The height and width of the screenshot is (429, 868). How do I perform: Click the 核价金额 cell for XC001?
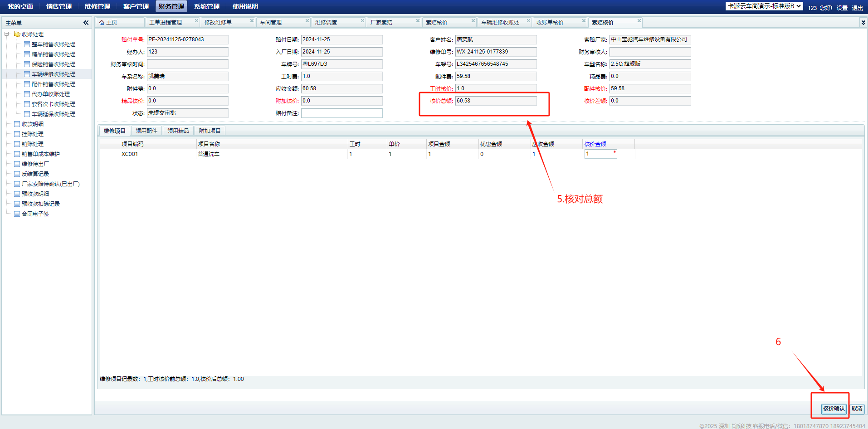tap(600, 154)
